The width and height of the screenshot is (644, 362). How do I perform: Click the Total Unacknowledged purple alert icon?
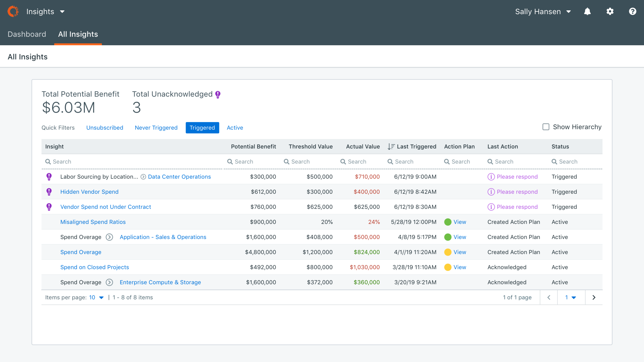click(218, 94)
